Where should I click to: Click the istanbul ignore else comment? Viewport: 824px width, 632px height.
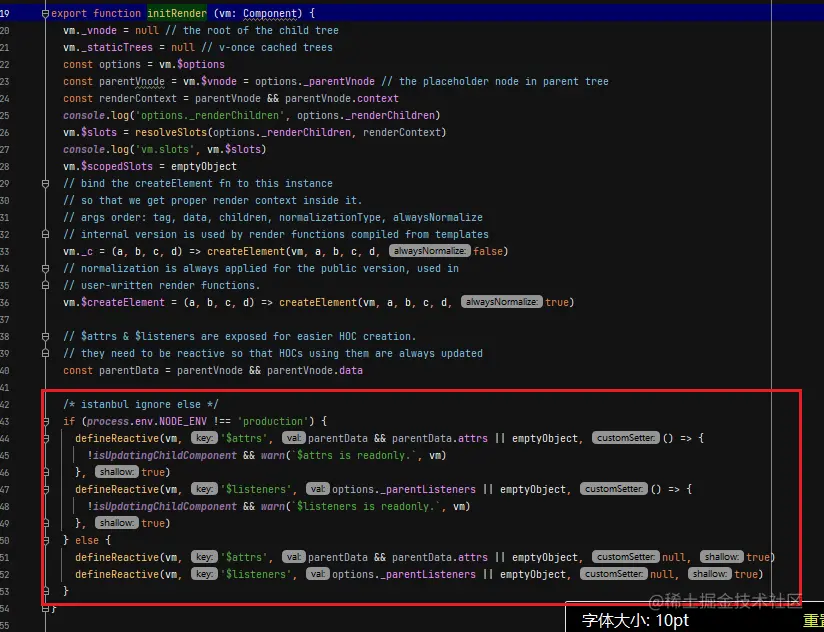[141, 405]
